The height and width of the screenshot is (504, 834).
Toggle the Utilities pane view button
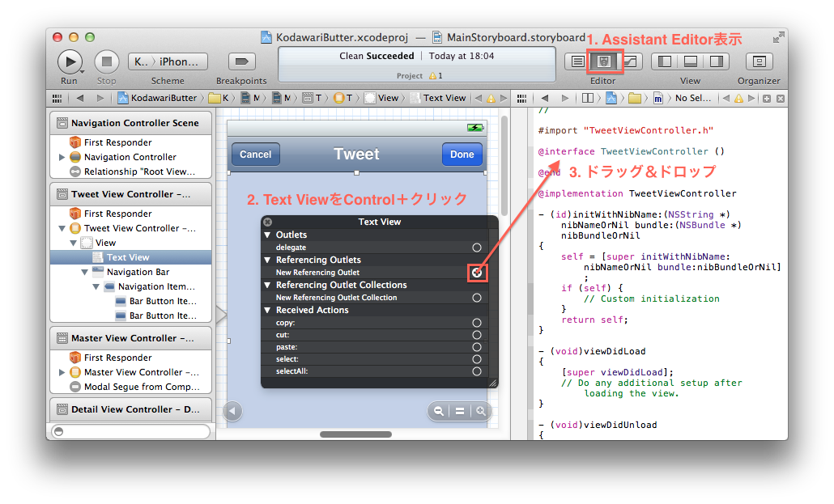(717, 61)
